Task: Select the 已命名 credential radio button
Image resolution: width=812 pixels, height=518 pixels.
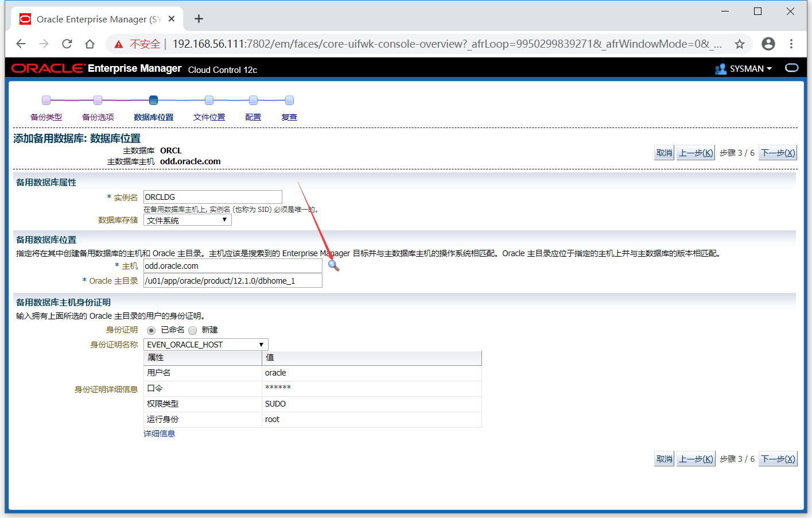Action: 151,330
